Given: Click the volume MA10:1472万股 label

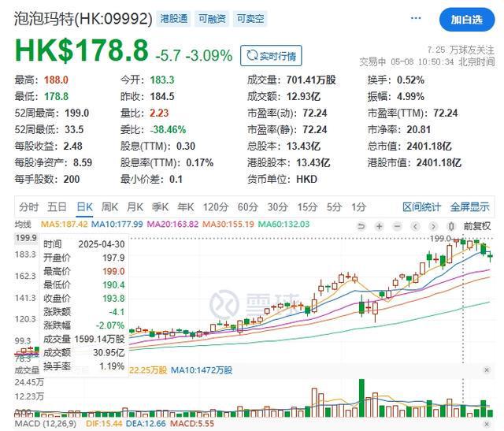Looking at the screenshot, I should click(x=202, y=370).
